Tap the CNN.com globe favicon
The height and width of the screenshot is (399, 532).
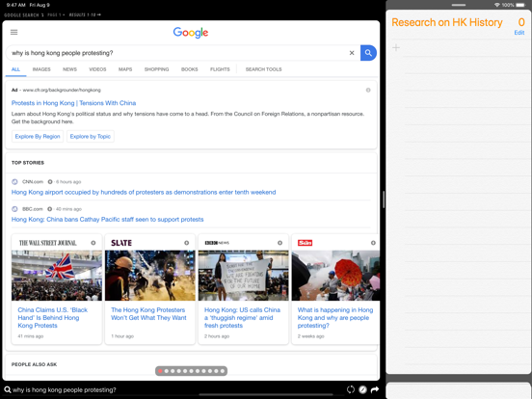pos(14,182)
